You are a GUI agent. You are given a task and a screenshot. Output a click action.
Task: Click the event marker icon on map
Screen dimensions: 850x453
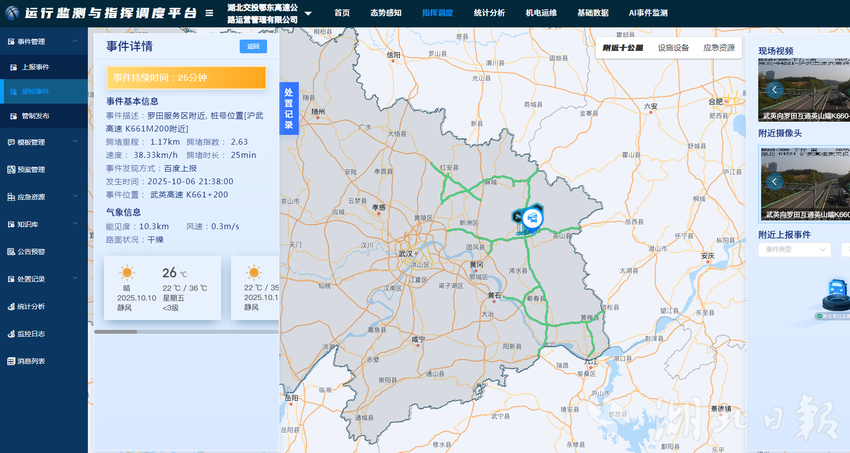531,217
